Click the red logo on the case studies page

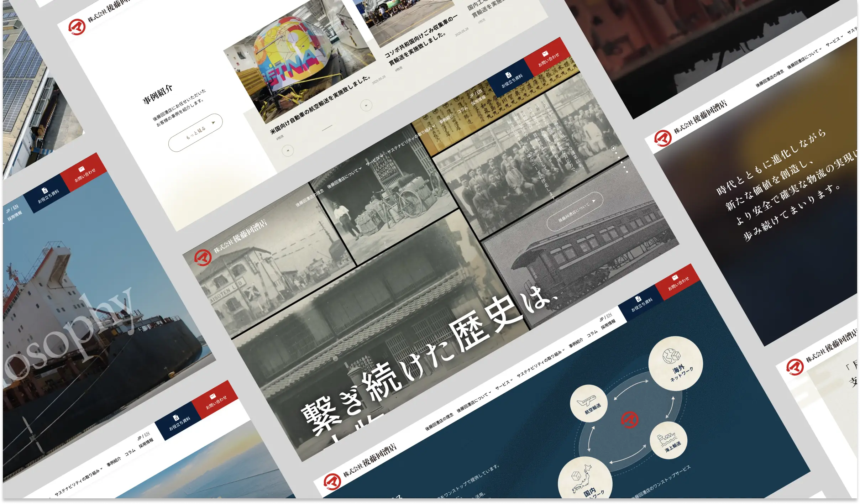coord(77,27)
